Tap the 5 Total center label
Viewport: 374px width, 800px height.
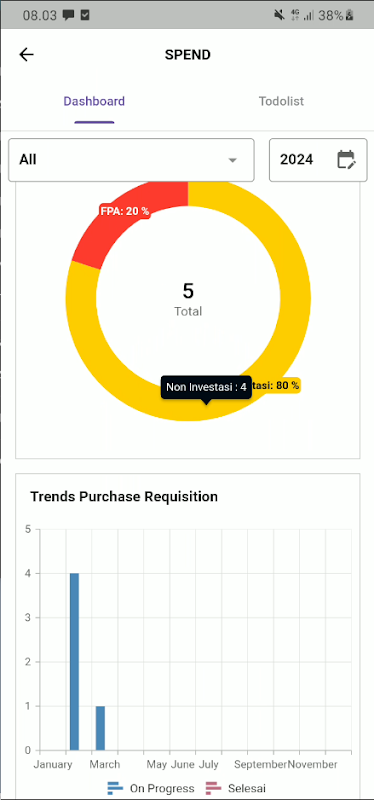[188, 299]
